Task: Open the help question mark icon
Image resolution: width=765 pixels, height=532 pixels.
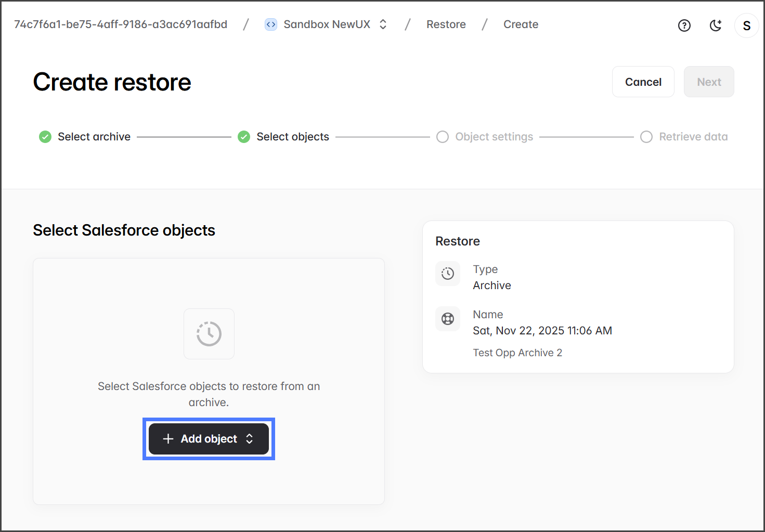Action: click(684, 25)
